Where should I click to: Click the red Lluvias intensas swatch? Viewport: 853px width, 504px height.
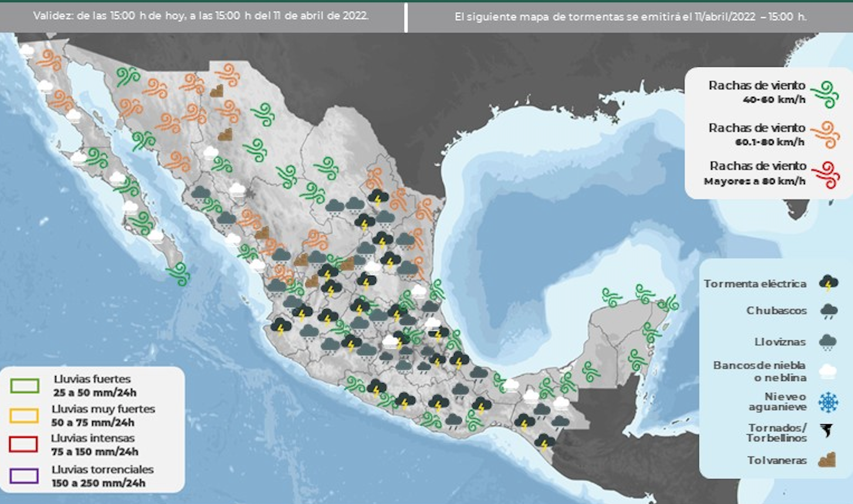[25, 444]
